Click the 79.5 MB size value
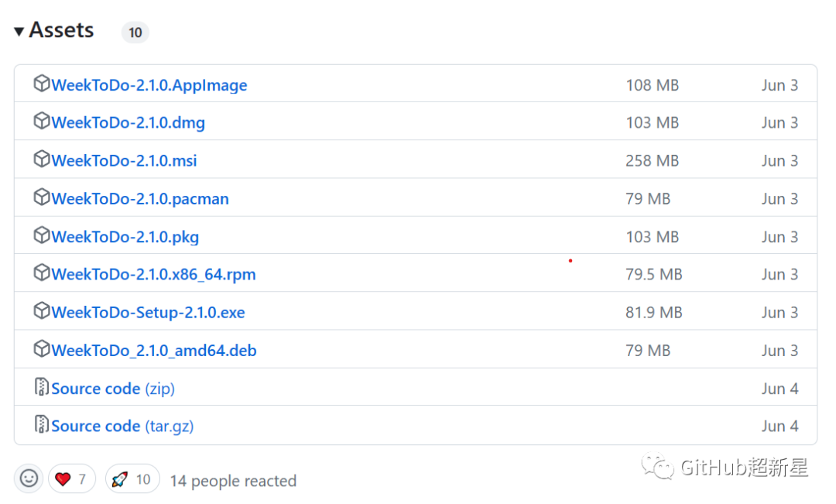 pyautogui.click(x=653, y=274)
